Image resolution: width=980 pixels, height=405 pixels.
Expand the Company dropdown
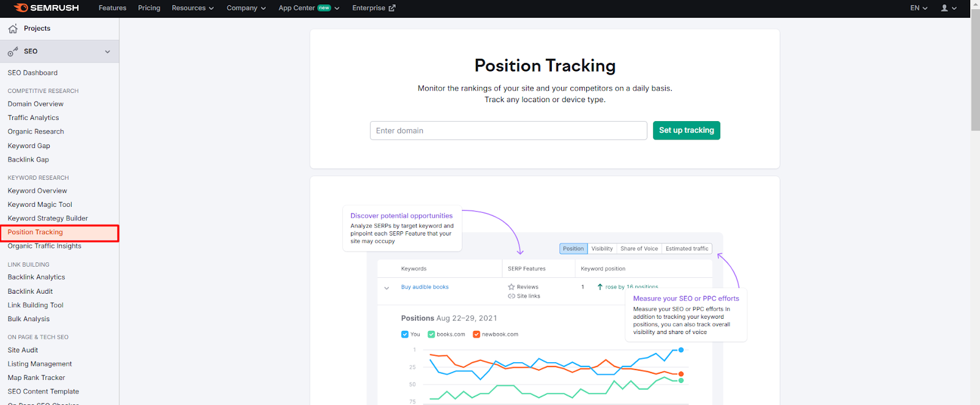coord(246,8)
